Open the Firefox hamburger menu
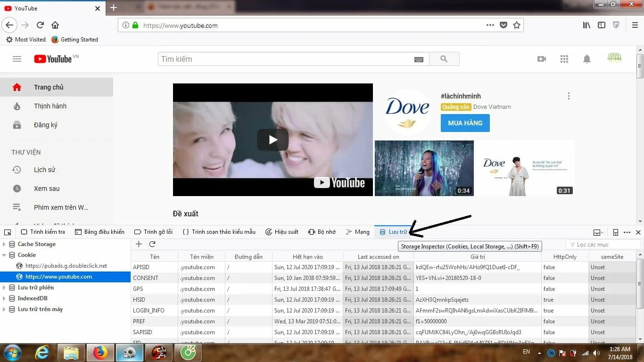Viewport: 644px width, 362px height. 635,25
